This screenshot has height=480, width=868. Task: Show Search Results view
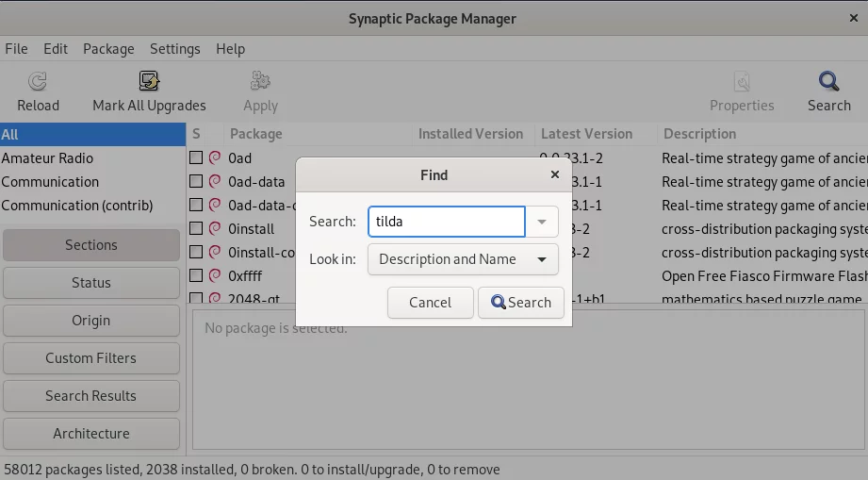click(x=91, y=395)
